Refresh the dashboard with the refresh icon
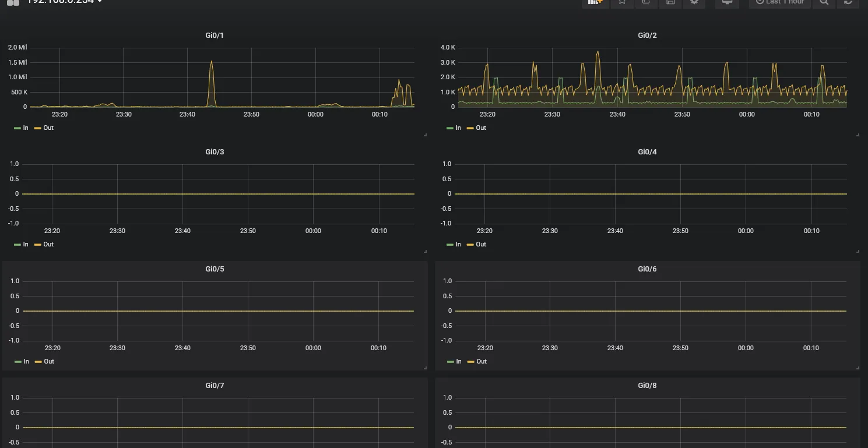The height and width of the screenshot is (448, 868). (x=848, y=2)
